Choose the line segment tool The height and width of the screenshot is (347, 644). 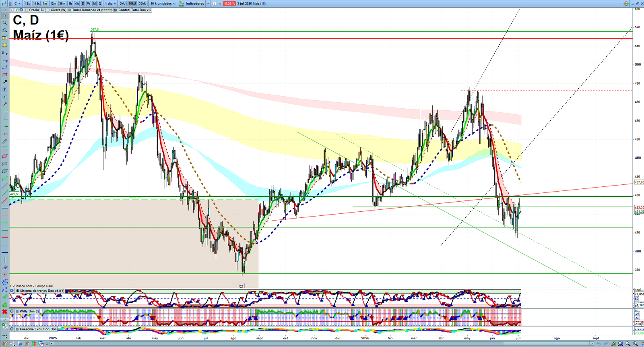coord(5,104)
